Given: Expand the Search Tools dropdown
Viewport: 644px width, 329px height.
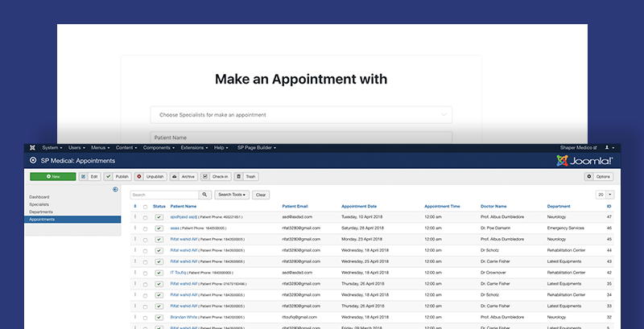Looking at the screenshot, I should (x=232, y=195).
